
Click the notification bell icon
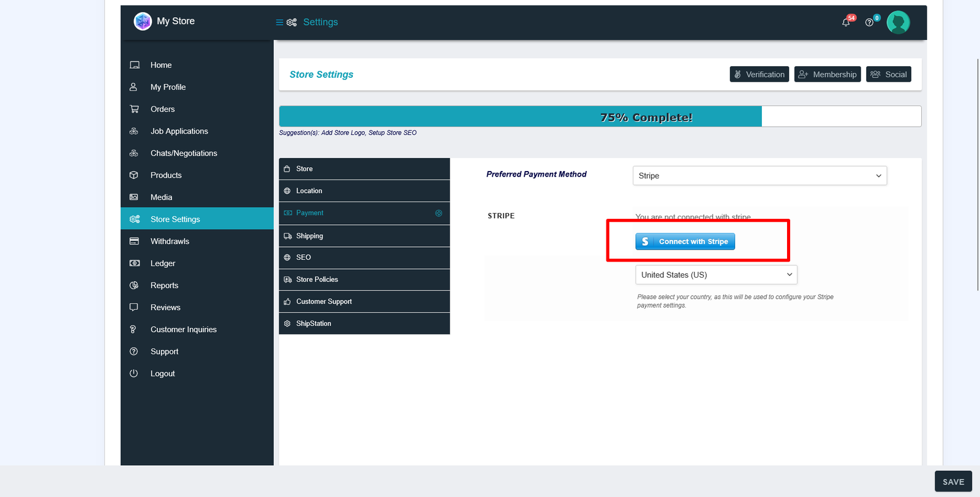click(x=846, y=23)
